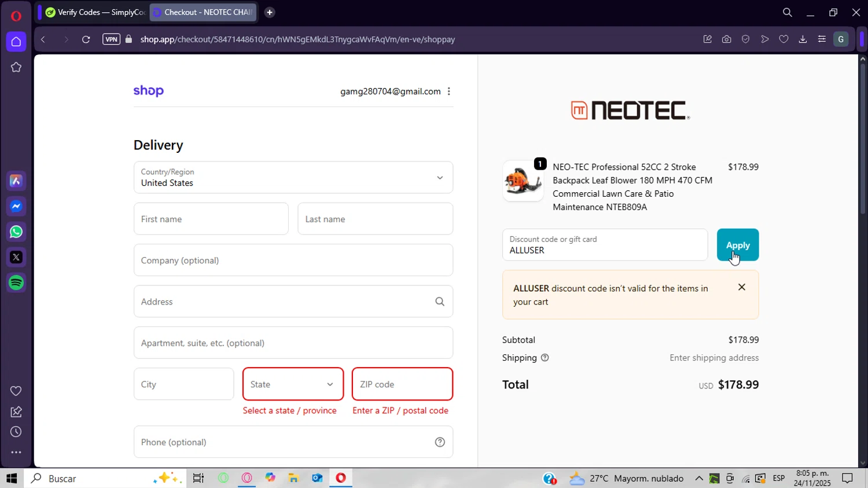Open downloads panel icon
Viewport: 868px width, 488px height.
tap(803, 39)
